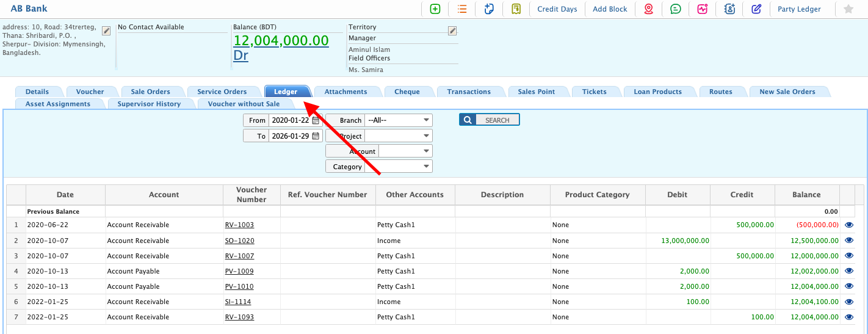Open the orange list icon in toolbar
This screenshot has width=868, height=334.
[x=462, y=9]
